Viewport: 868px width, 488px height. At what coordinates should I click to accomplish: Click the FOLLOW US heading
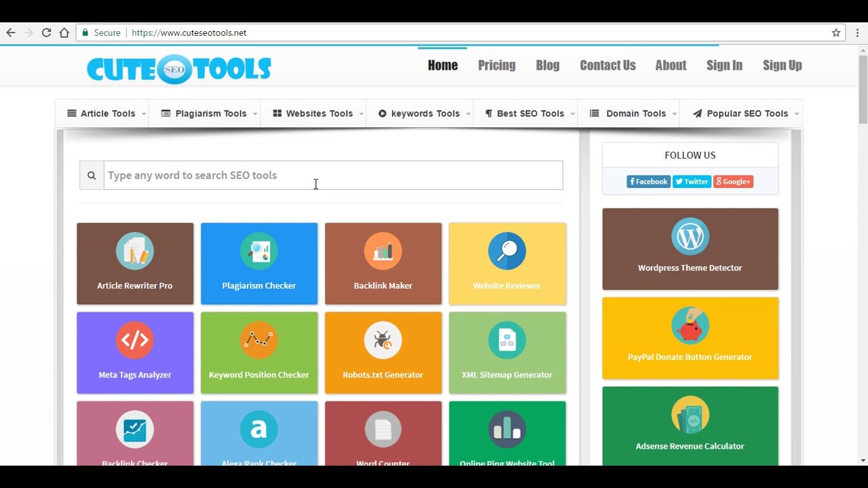(x=690, y=155)
